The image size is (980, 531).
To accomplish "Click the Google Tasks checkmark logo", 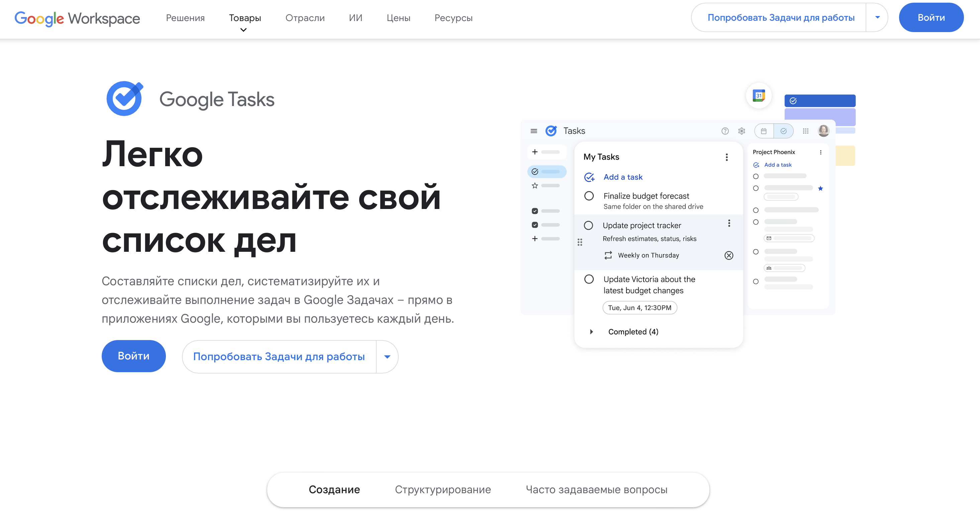I will (x=125, y=99).
